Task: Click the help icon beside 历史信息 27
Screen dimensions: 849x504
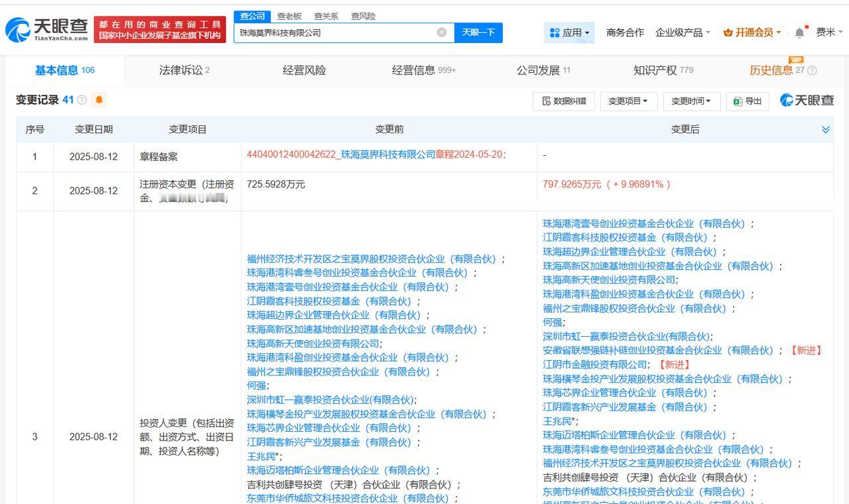Action: (x=812, y=70)
